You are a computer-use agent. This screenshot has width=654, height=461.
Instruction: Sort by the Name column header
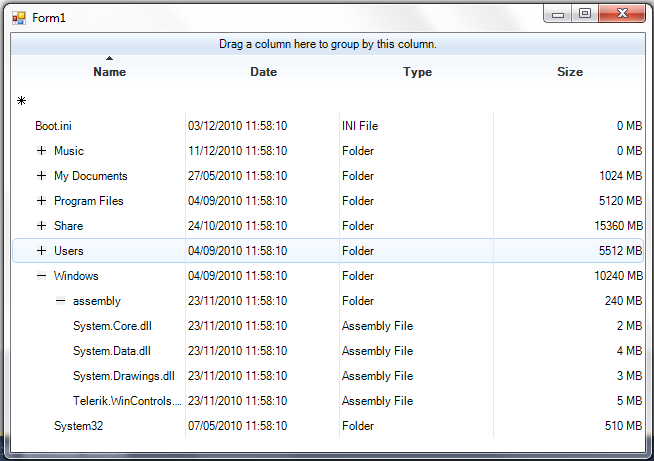point(109,72)
